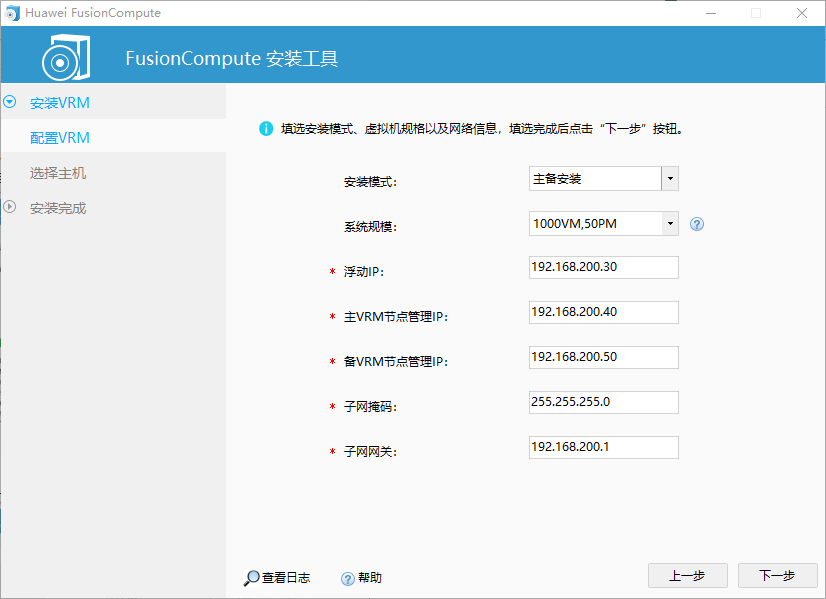The width and height of the screenshot is (826, 599).
Task: Click the 上一步 button
Action: 687,575
